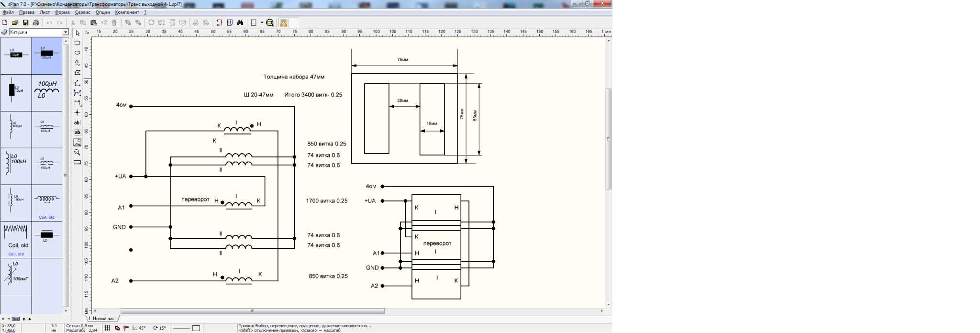The image size is (980, 333).
Task: Click the vertical scrollbar thumb at right of canvas
Action: [609, 139]
